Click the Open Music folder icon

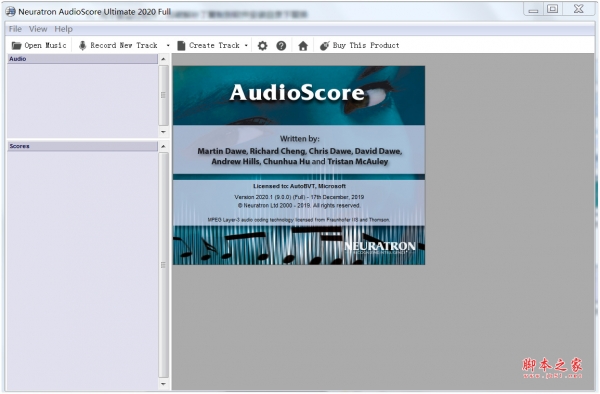pyautogui.click(x=16, y=46)
